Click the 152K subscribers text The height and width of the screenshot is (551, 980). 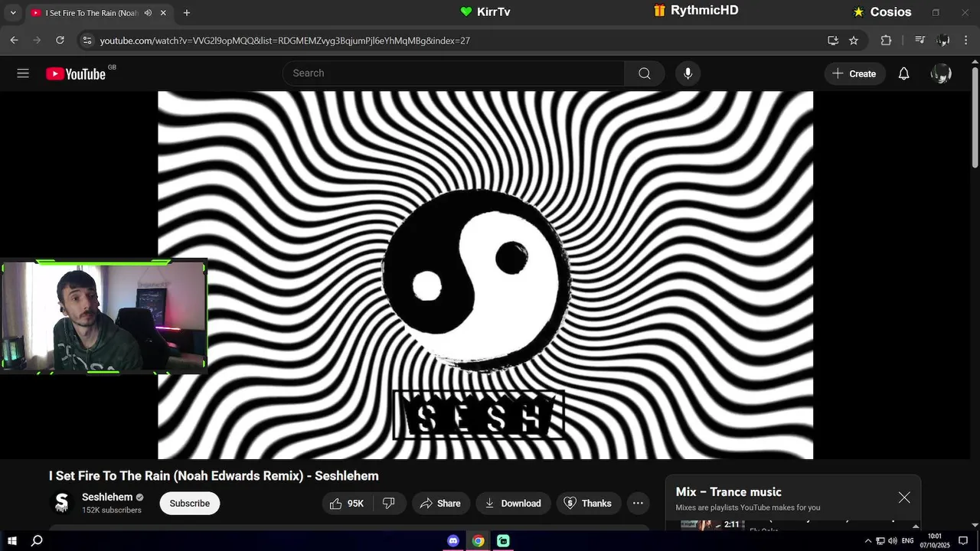(x=112, y=510)
